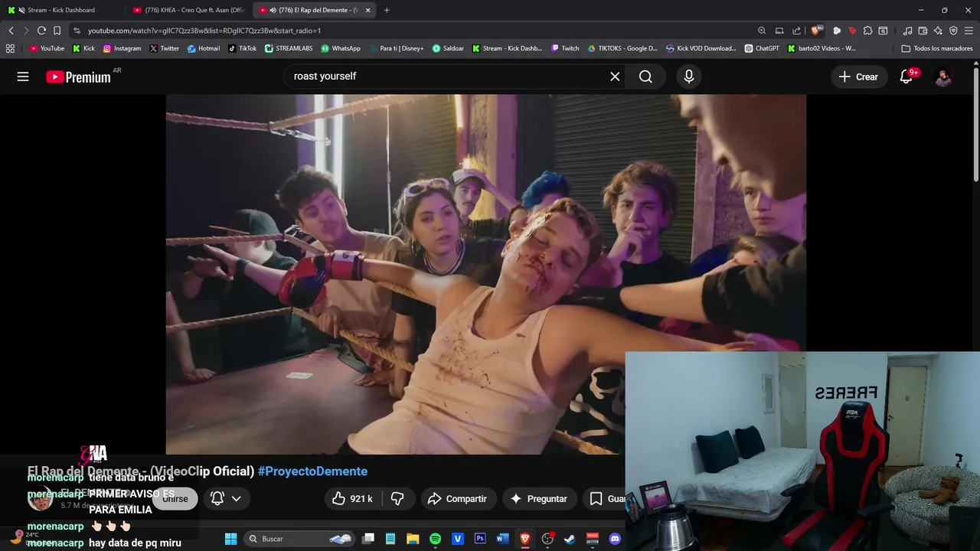Clear the 'roast yourself' search text
980x551 pixels.
point(615,77)
